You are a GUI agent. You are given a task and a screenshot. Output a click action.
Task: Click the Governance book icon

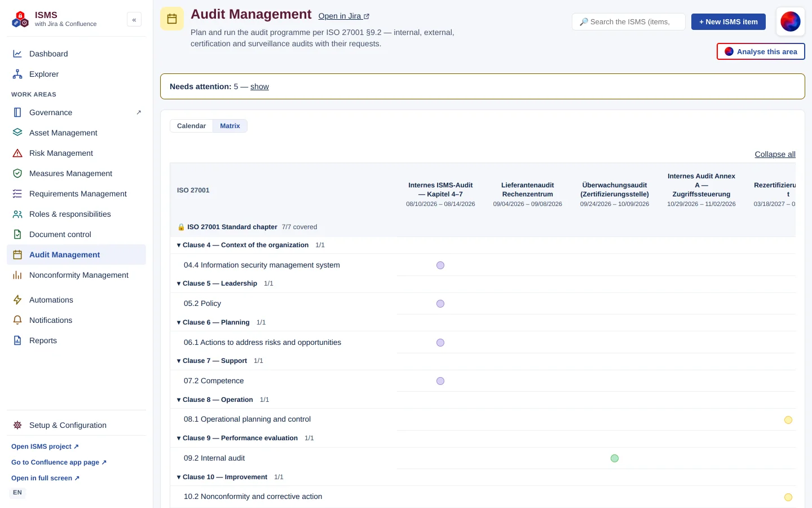[17, 112]
